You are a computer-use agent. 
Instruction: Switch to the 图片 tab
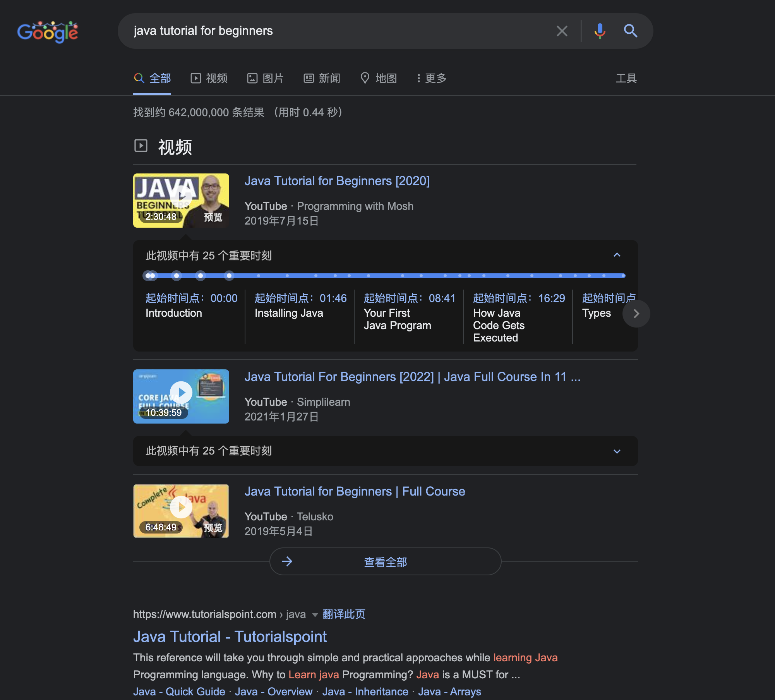(x=266, y=79)
